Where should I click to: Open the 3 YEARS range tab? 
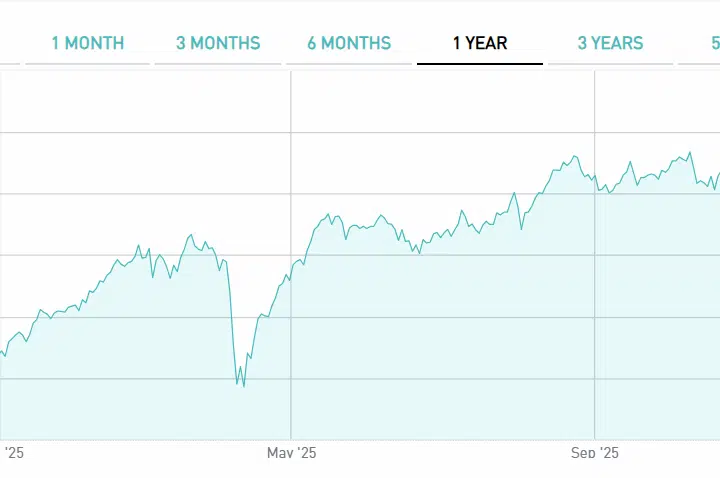tap(610, 43)
